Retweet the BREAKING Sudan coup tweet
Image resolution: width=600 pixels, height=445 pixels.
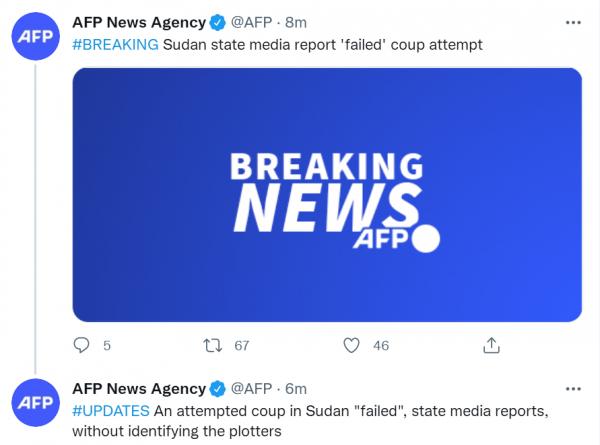[x=211, y=345]
